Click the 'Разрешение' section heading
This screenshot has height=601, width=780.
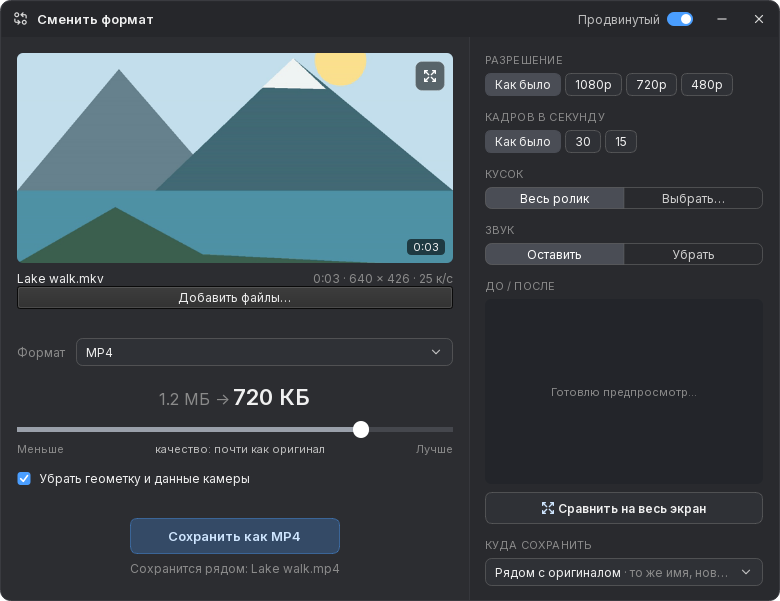tap(524, 60)
